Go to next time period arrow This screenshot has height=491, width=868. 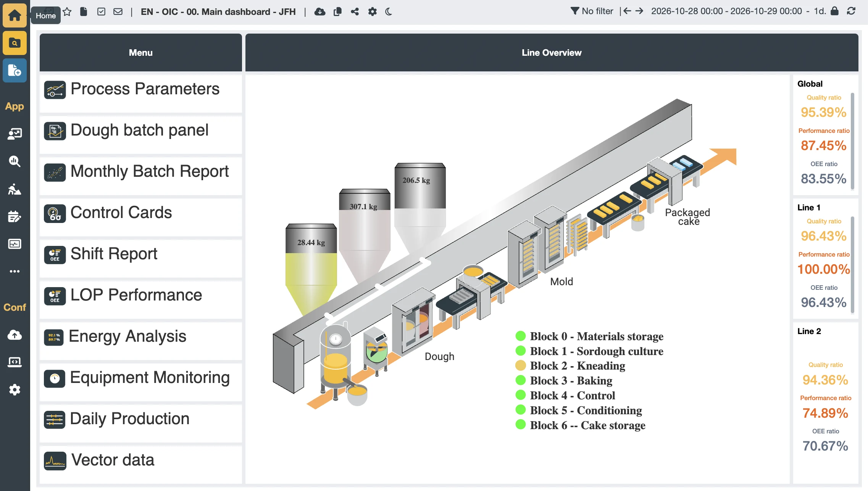point(639,11)
